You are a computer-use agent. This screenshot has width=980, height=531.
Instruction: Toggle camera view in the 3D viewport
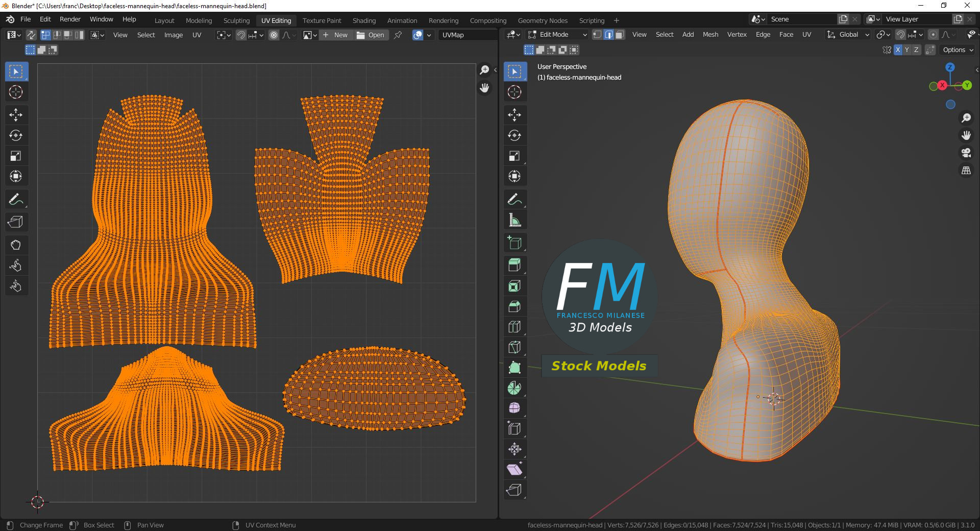coord(966,153)
